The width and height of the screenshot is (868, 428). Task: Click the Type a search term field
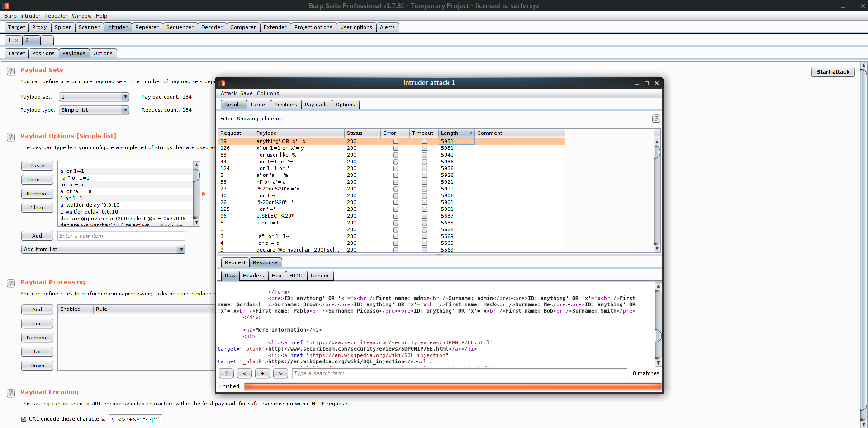click(x=460, y=373)
